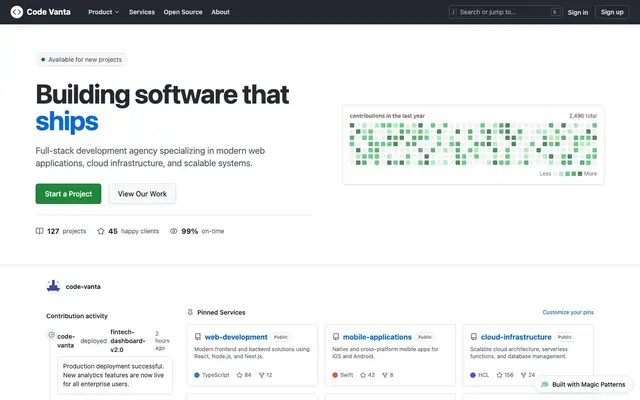
Task: Open the mobile-applications repository link
Action: 377,337
